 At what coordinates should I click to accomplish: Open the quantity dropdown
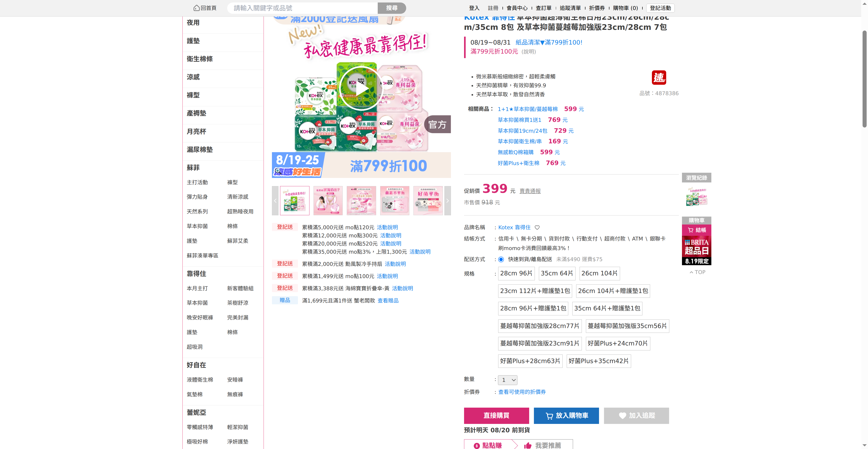coord(508,380)
